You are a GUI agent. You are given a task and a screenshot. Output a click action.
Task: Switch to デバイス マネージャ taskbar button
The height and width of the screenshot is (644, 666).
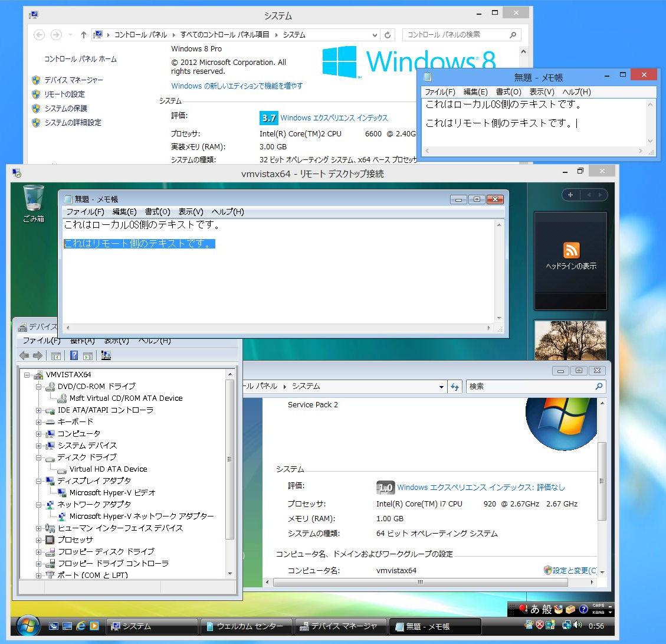click(x=340, y=626)
